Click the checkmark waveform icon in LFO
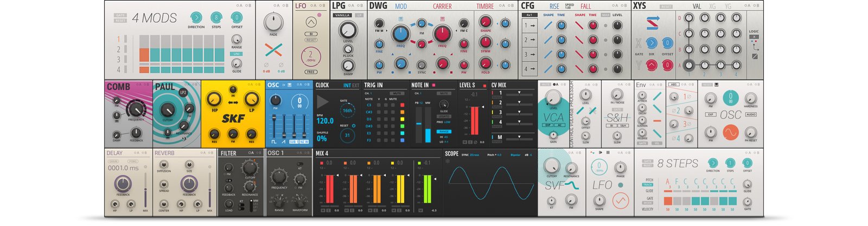Screen dimensions: 868x226 click(x=620, y=200)
